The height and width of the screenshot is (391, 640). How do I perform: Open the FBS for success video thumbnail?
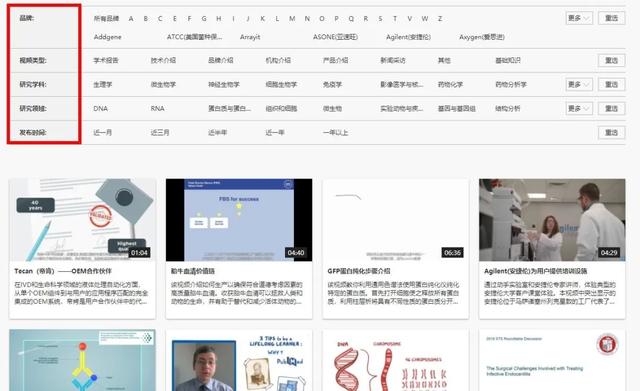[239, 220]
